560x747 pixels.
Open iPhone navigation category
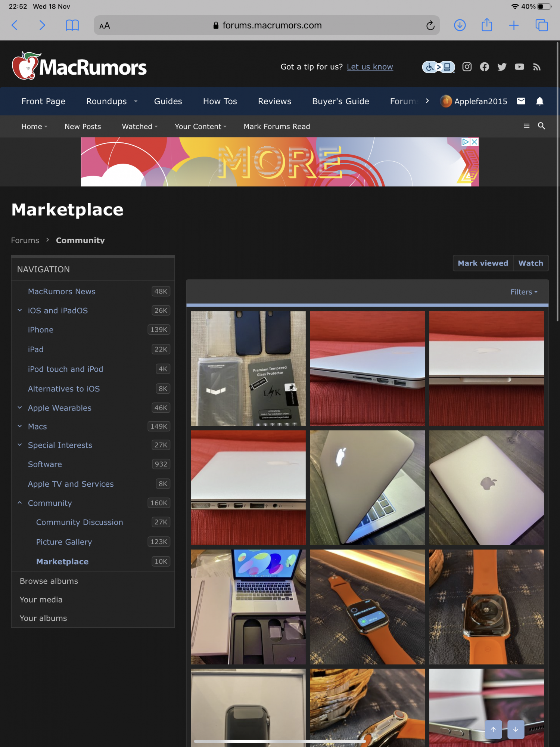coord(41,330)
